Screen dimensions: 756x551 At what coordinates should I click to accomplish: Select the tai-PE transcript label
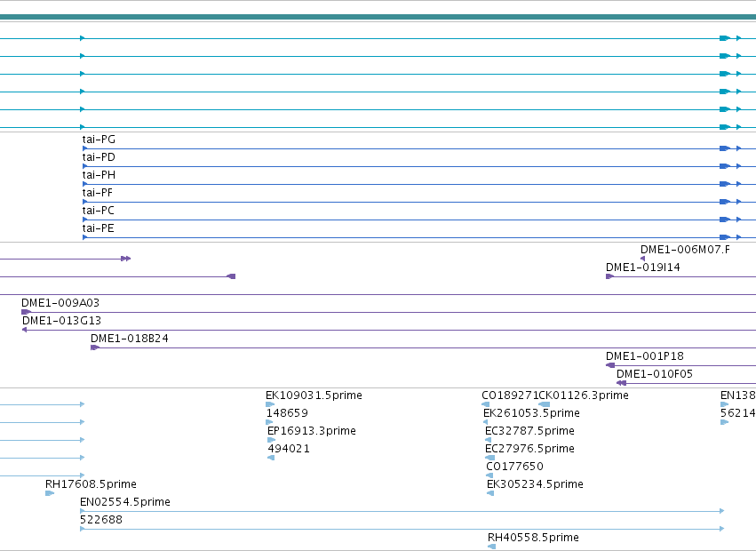point(99,228)
